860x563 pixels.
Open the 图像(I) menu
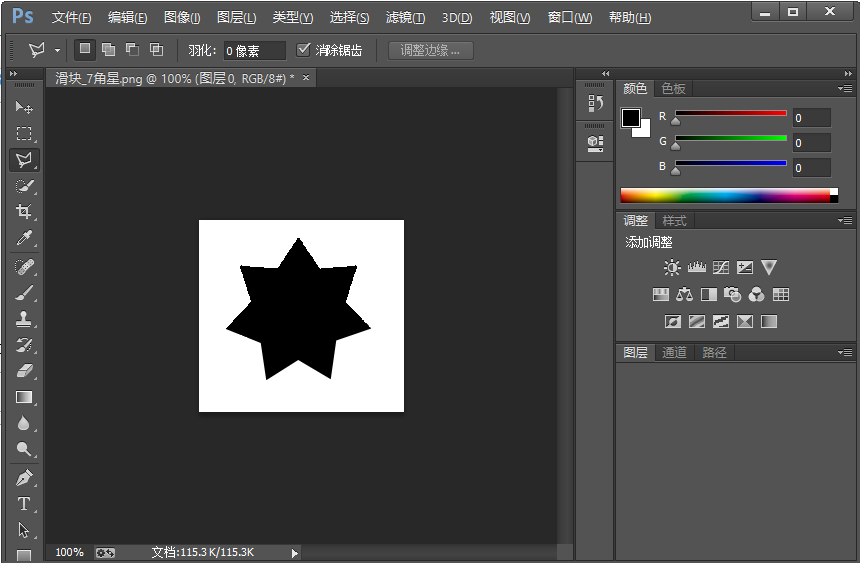[x=182, y=18]
